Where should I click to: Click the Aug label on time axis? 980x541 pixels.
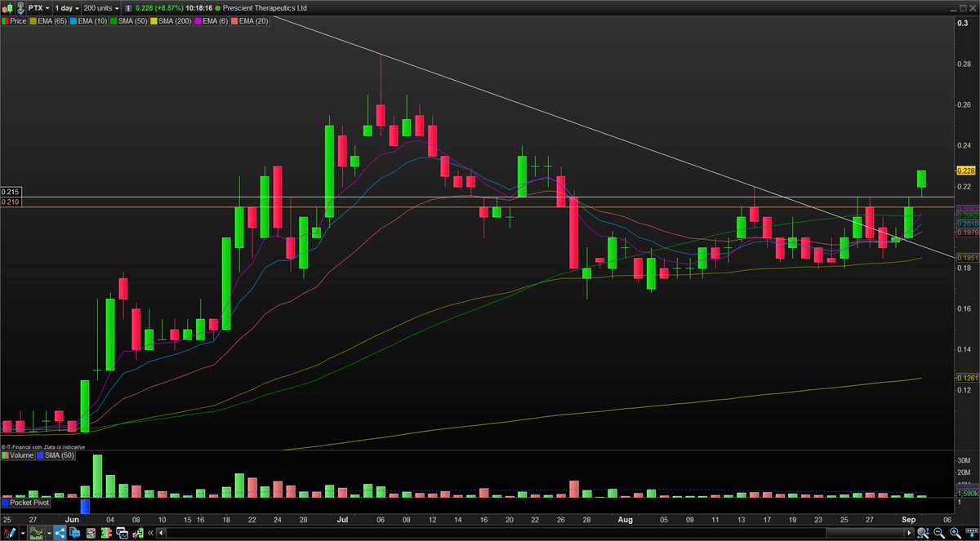[624, 519]
